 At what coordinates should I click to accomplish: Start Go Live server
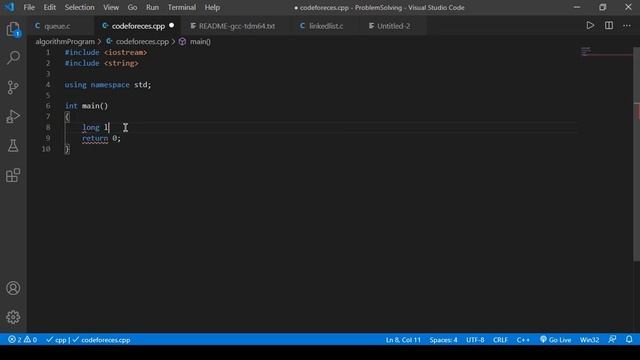point(556,340)
